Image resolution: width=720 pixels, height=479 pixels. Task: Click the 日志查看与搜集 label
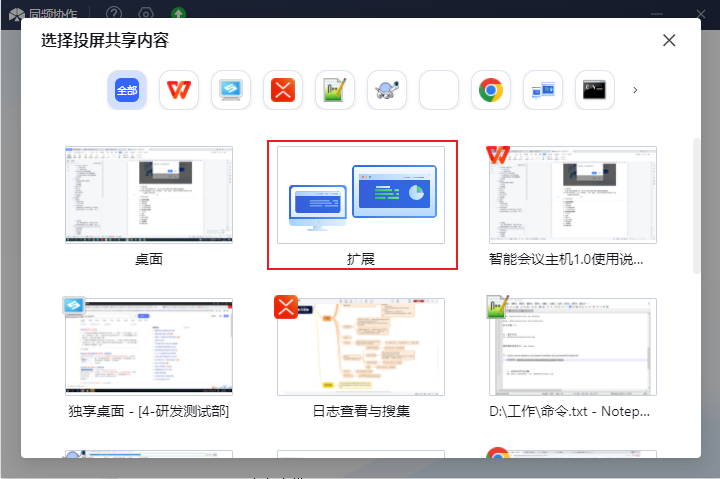(x=361, y=411)
